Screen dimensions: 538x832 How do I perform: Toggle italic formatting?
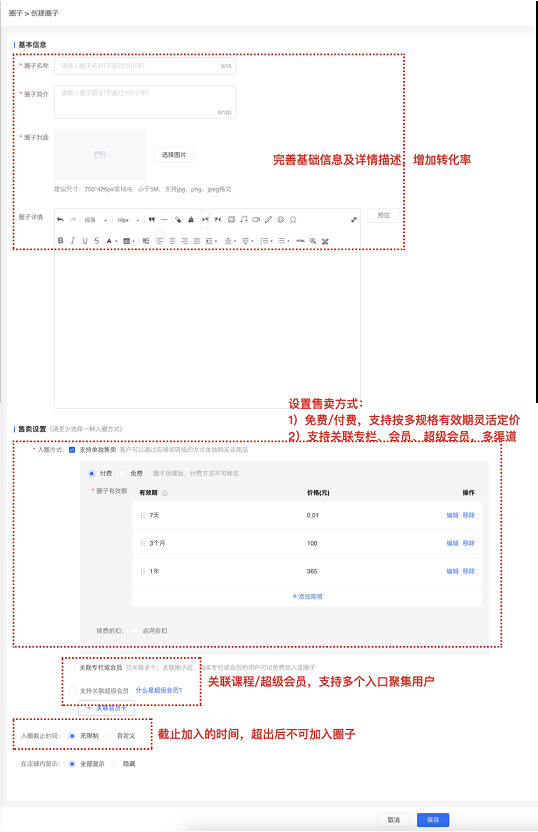click(x=73, y=241)
